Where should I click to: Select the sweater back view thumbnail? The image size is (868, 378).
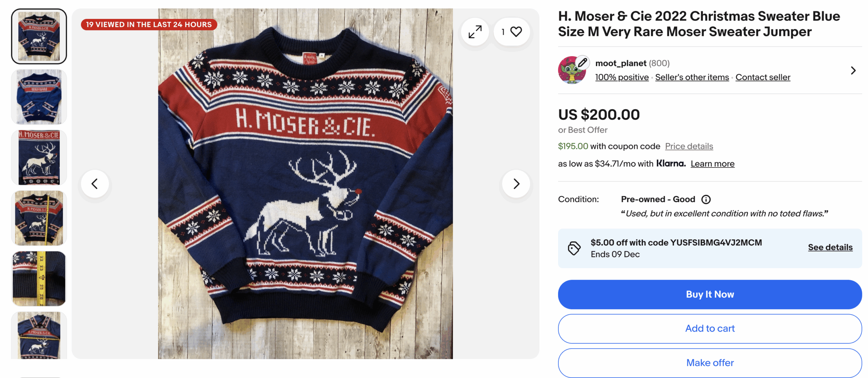(39, 97)
